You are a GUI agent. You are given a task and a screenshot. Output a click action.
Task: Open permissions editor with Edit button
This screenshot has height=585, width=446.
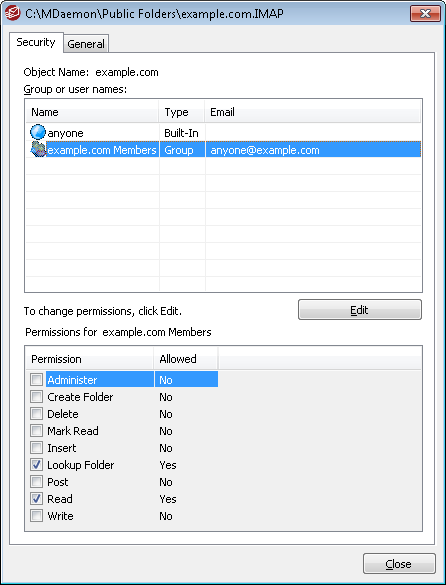tap(360, 310)
